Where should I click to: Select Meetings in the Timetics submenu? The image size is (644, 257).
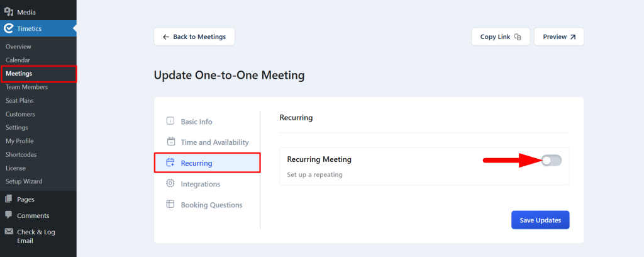tap(19, 74)
